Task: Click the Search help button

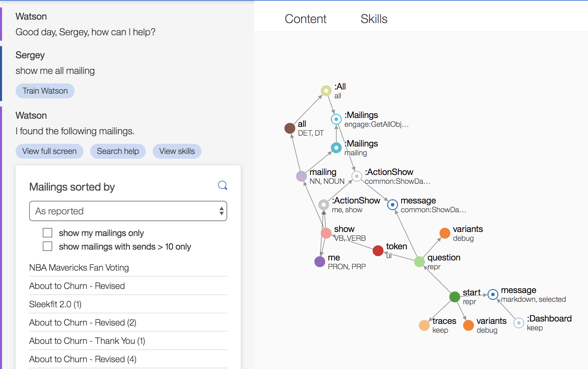Action: point(118,151)
